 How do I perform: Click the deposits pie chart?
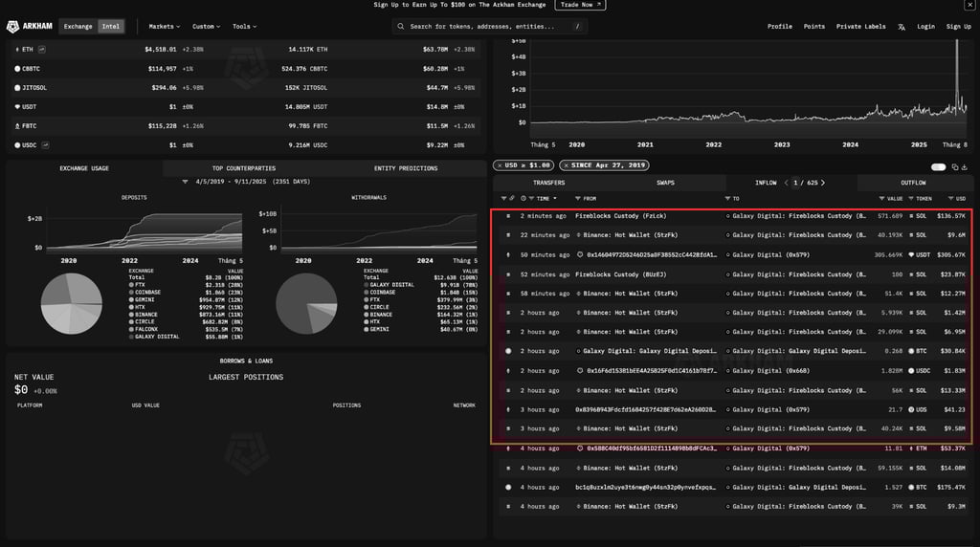(71, 303)
